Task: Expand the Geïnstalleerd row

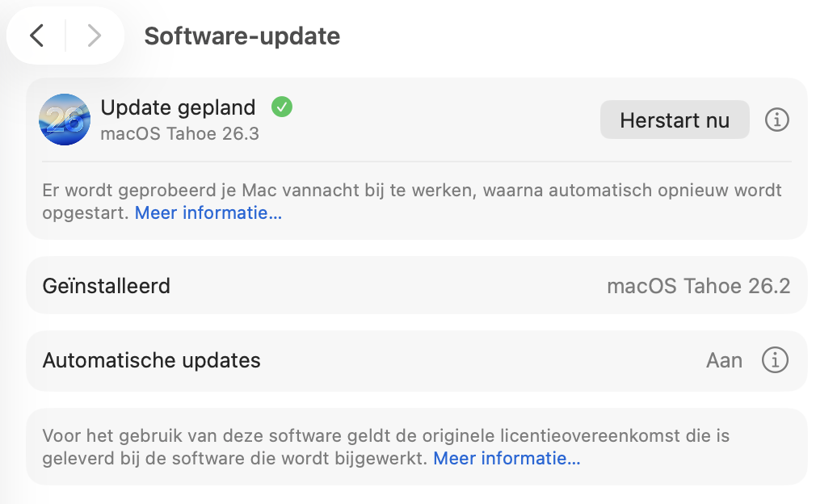Action: (106, 285)
